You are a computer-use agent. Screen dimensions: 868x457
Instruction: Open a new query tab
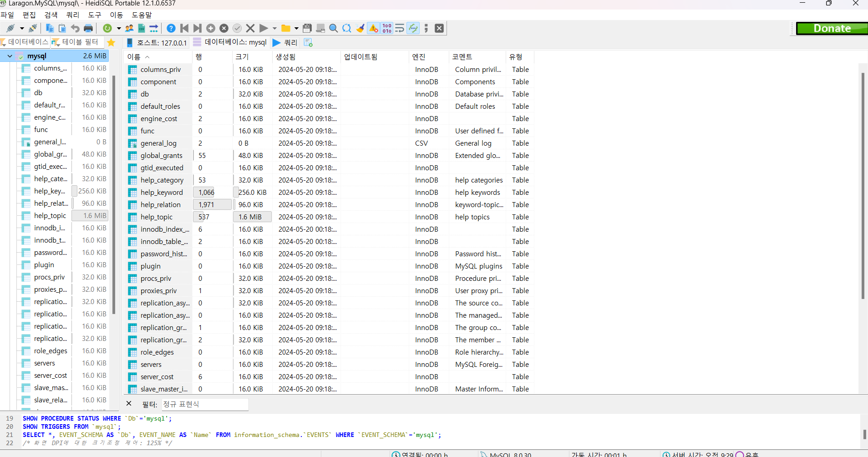point(308,42)
